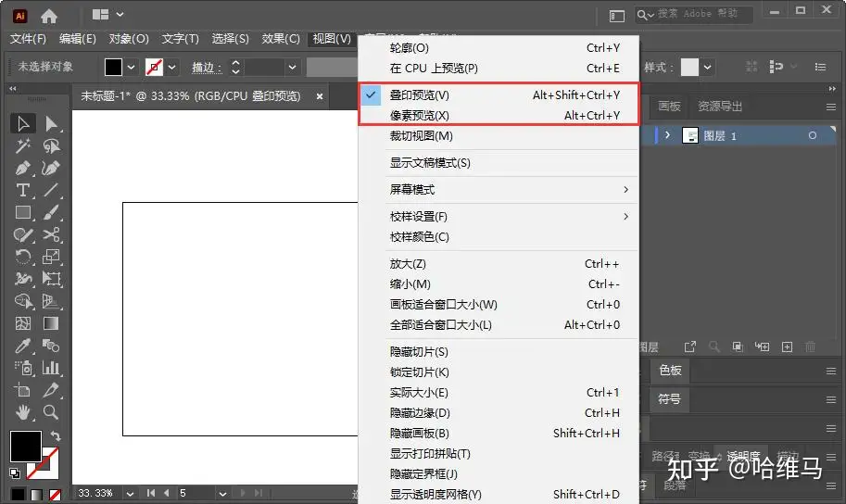Expand Layer 1 in Layers panel

(x=667, y=135)
